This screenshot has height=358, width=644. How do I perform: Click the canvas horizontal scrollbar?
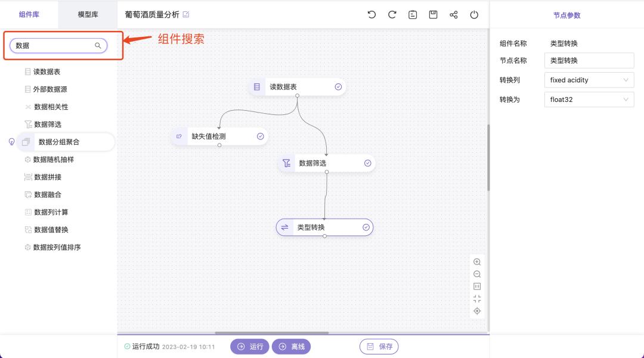[271, 333]
